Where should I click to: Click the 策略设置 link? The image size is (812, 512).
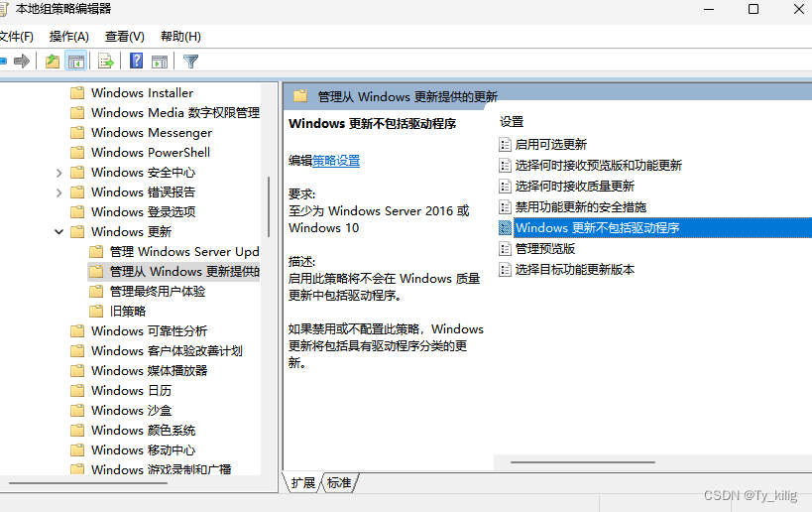pos(336,161)
